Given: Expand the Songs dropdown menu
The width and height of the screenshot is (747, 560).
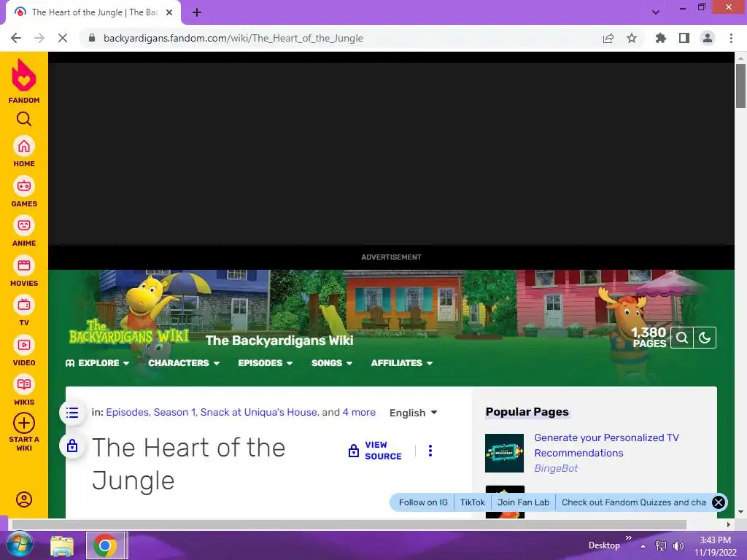Looking at the screenshot, I should tap(332, 363).
